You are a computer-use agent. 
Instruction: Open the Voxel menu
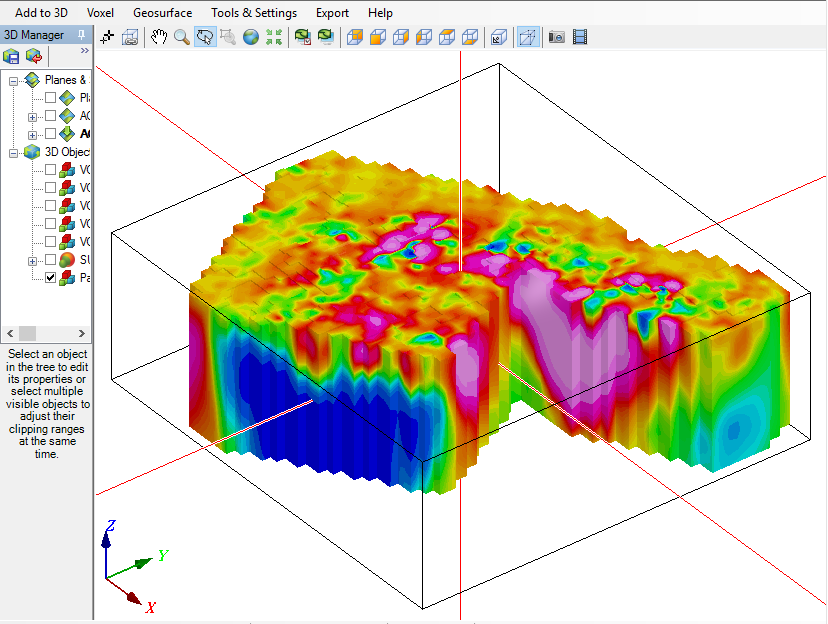point(100,13)
